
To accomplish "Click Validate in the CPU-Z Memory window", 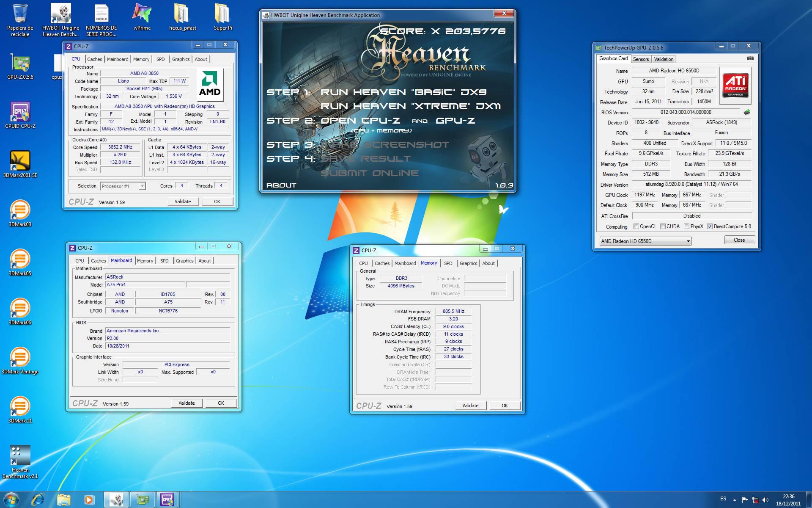I will tap(470, 406).
